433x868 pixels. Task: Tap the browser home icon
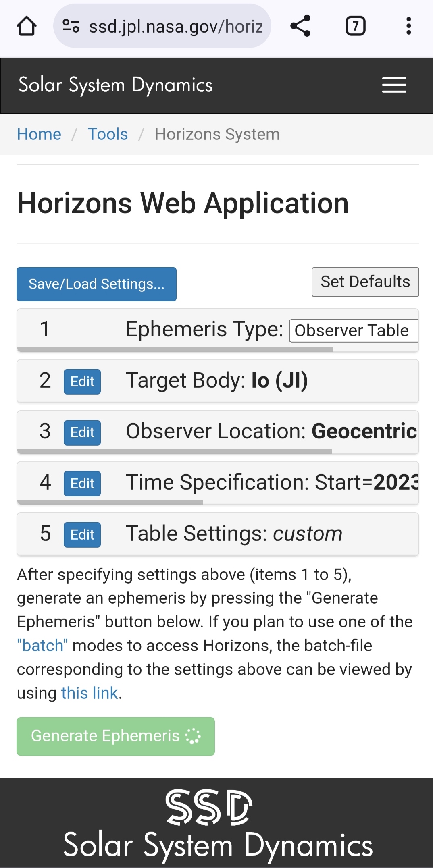point(27,26)
